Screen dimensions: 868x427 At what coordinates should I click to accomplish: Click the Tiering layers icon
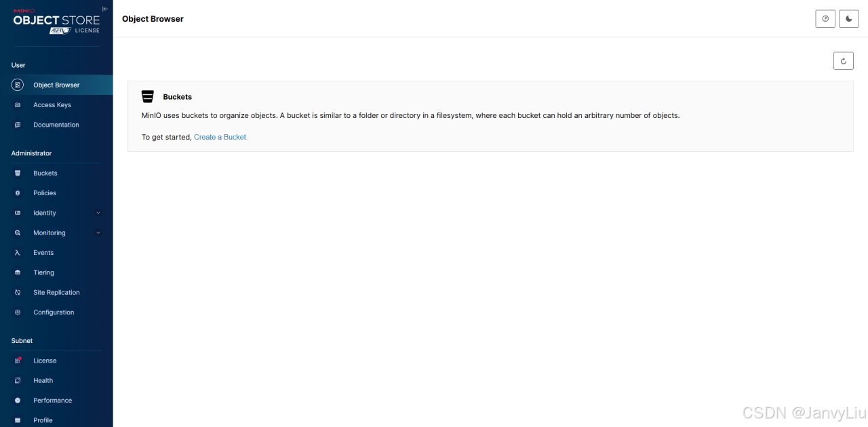point(18,272)
